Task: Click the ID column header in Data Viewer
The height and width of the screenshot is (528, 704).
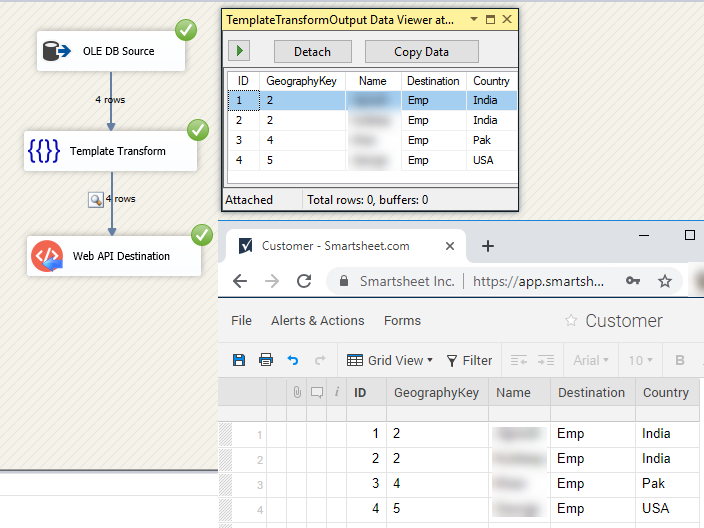Action: tap(243, 81)
